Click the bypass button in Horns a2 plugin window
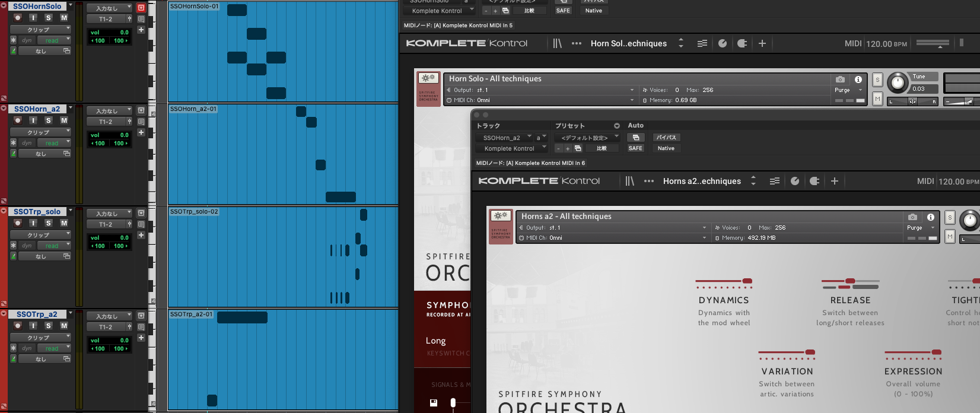Viewport: 980px width, 413px height. [666, 137]
